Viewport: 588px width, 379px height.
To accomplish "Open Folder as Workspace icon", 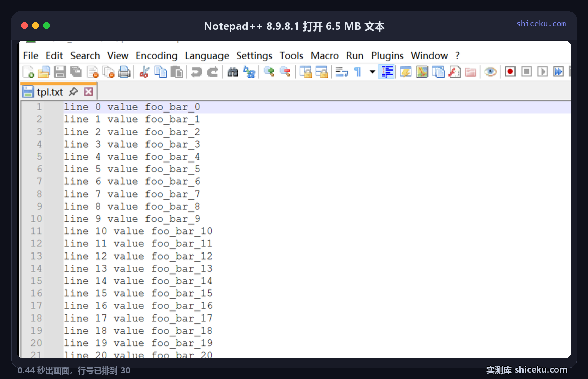I will coord(470,71).
